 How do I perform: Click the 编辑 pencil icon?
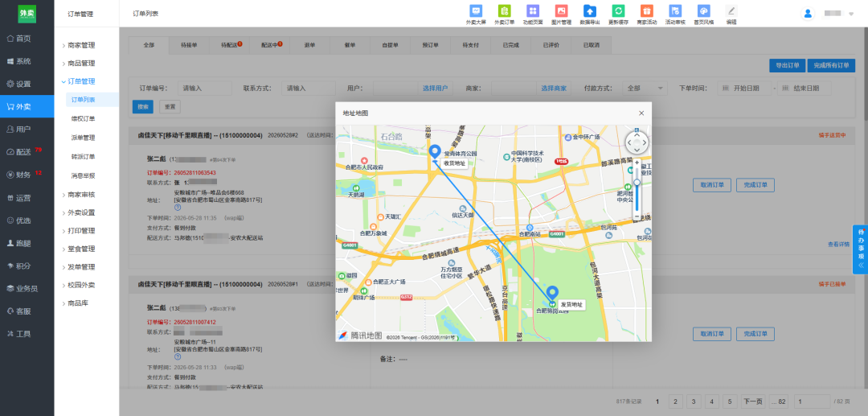pyautogui.click(x=731, y=10)
